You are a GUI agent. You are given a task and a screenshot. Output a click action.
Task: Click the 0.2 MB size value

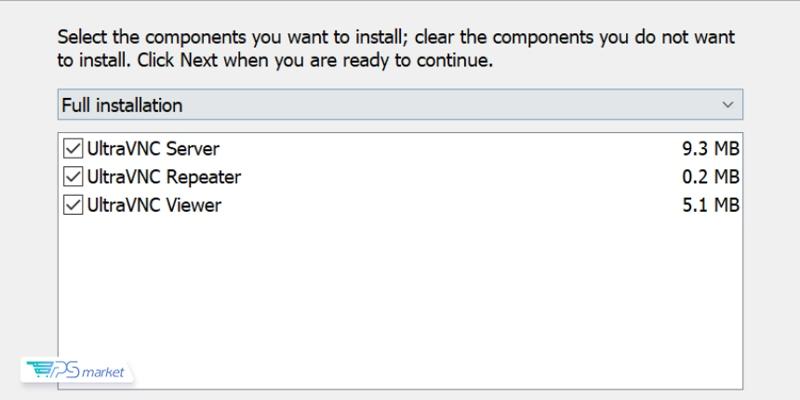710,177
